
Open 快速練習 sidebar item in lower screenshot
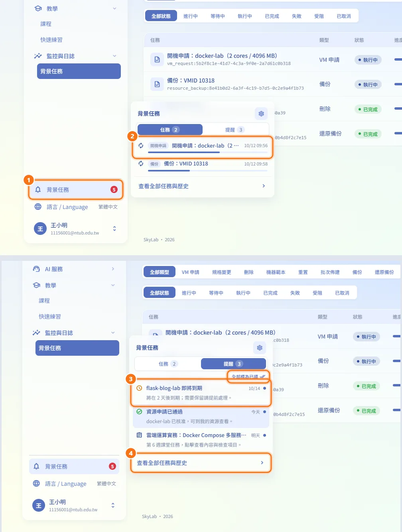(x=50, y=317)
